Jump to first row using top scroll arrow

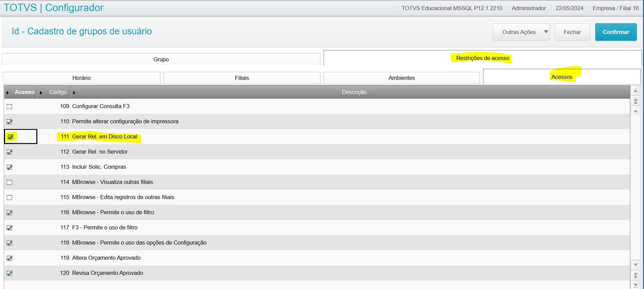(x=635, y=91)
